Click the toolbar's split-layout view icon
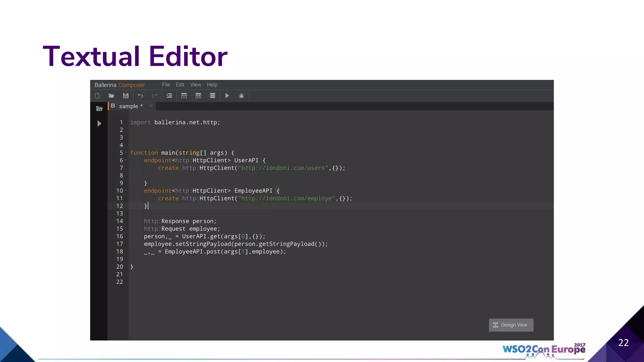This screenshot has height=362, width=644. coord(198,96)
